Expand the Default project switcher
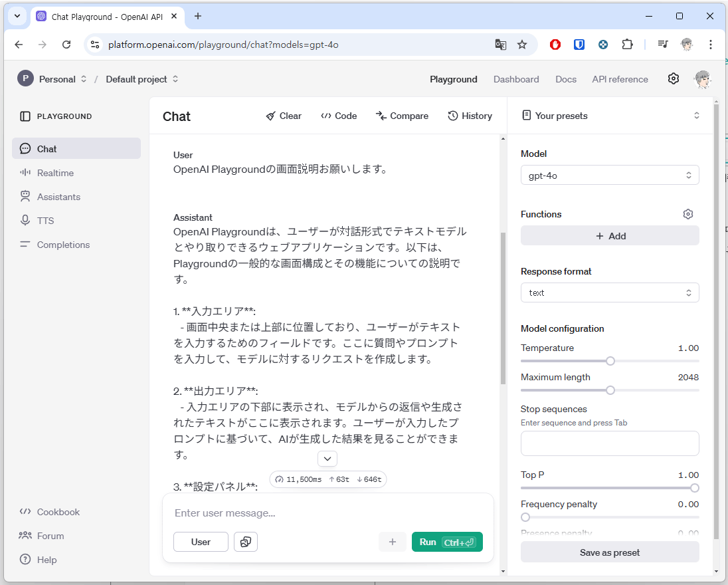This screenshot has width=728, height=585. tap(142, 79)
